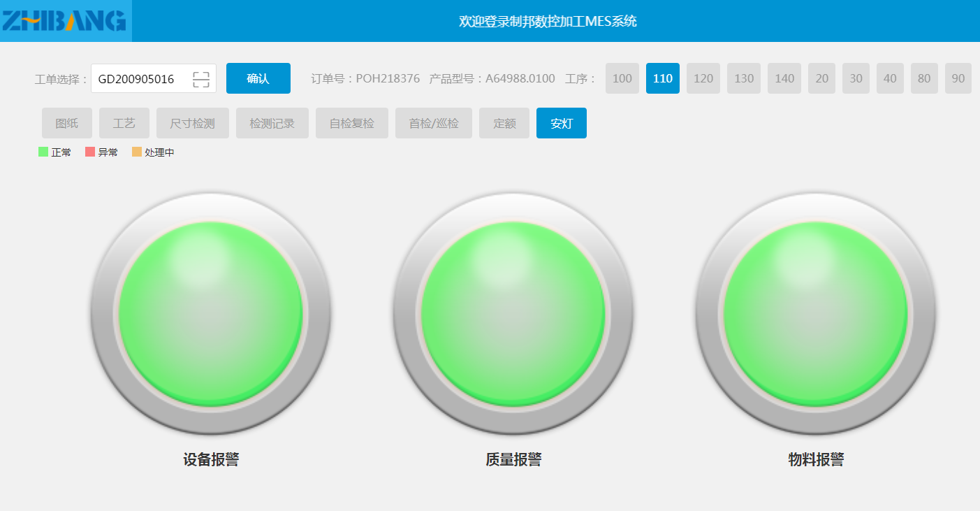Switch to 尺寸检测 tab
This screenshot has height=511, width=980.
(x=193, y=123)
